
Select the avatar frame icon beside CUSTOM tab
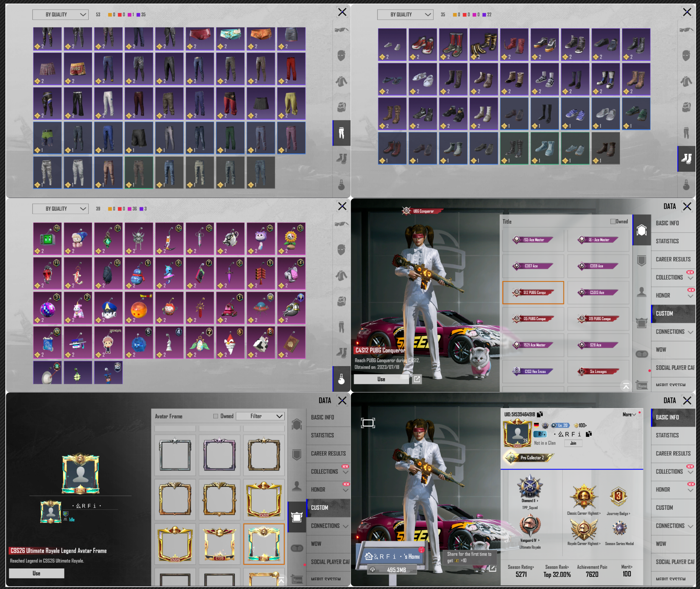click(297, 517)
